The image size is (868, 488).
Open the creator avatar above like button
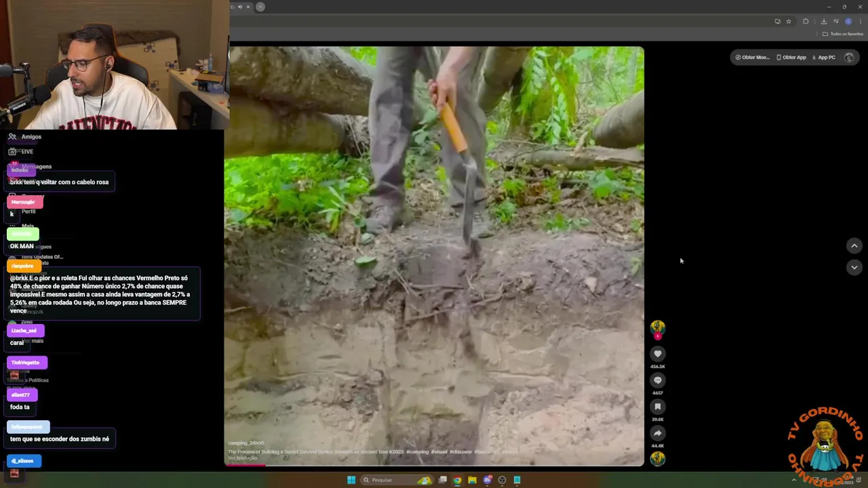click(657, 327)
